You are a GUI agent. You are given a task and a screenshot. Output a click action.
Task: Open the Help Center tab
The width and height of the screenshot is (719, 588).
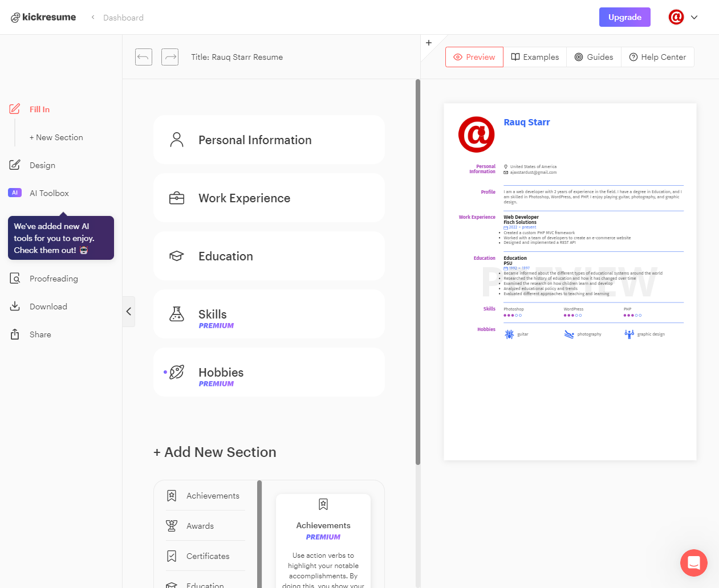(x=657, y=57)
